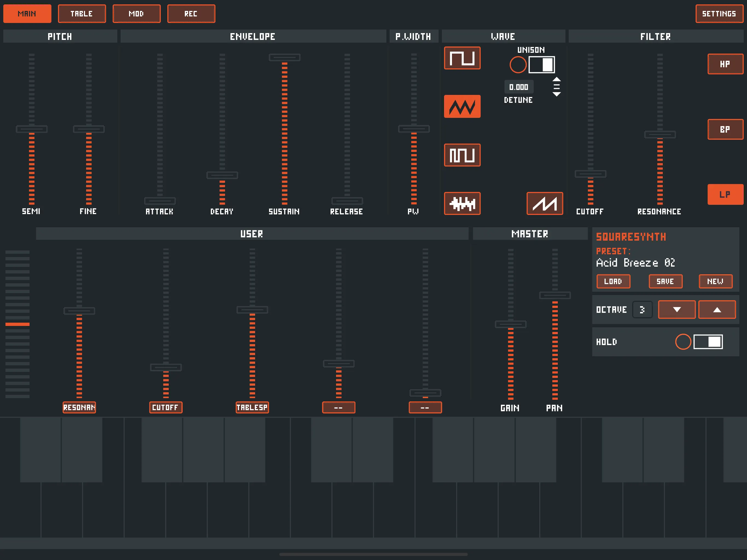Enable the HP filter mode
This screenshot has width=747, height=560.
tap(725, 64)
